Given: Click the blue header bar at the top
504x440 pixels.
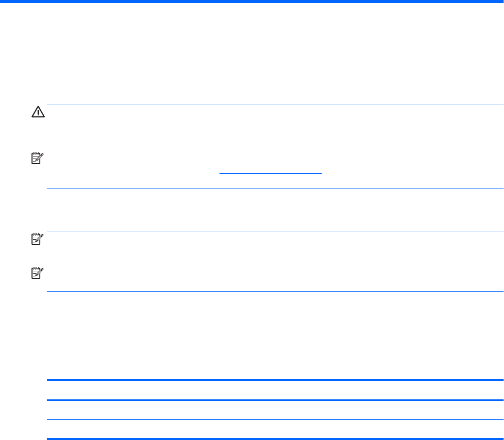Looking at the screenshot, I should pyautogui.click(x=252, y=2).
